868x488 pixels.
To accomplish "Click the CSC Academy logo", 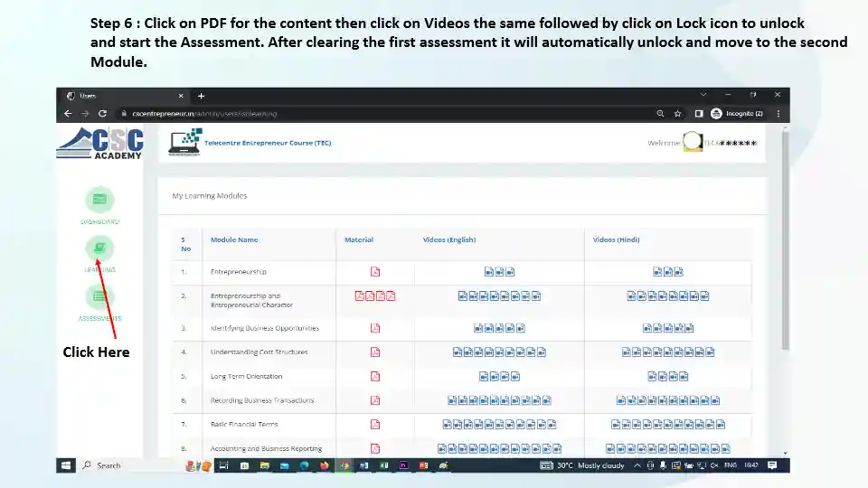I will (x=99, y=143).
